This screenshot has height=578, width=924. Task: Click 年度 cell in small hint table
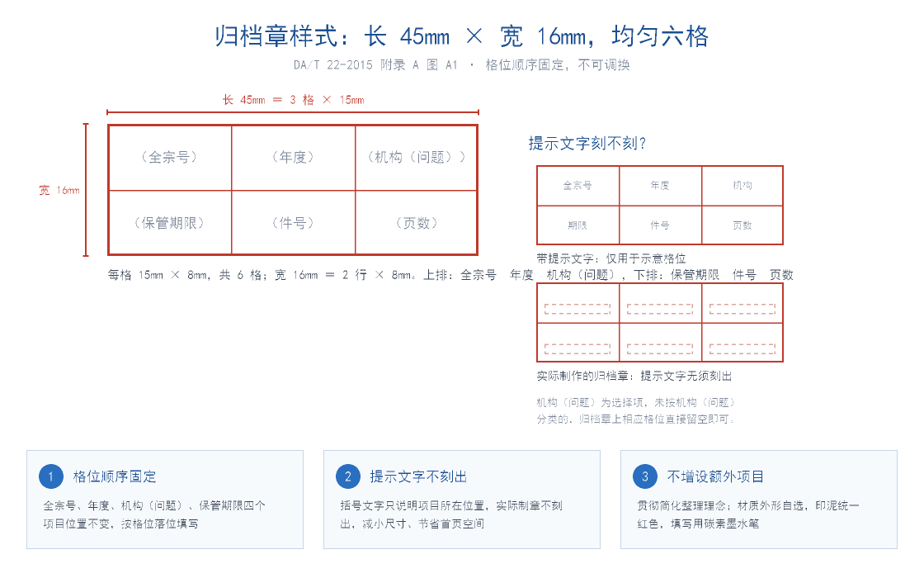click(x=660, y=186)
